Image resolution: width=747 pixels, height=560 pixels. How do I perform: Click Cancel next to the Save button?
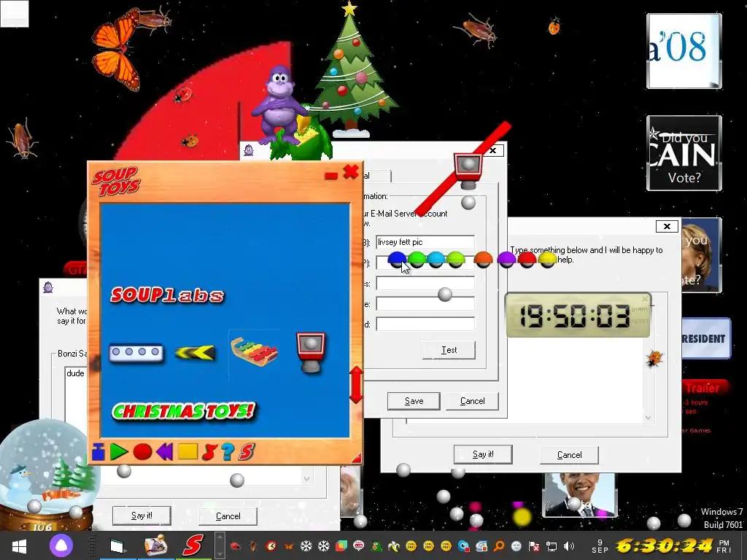(472, 401)
